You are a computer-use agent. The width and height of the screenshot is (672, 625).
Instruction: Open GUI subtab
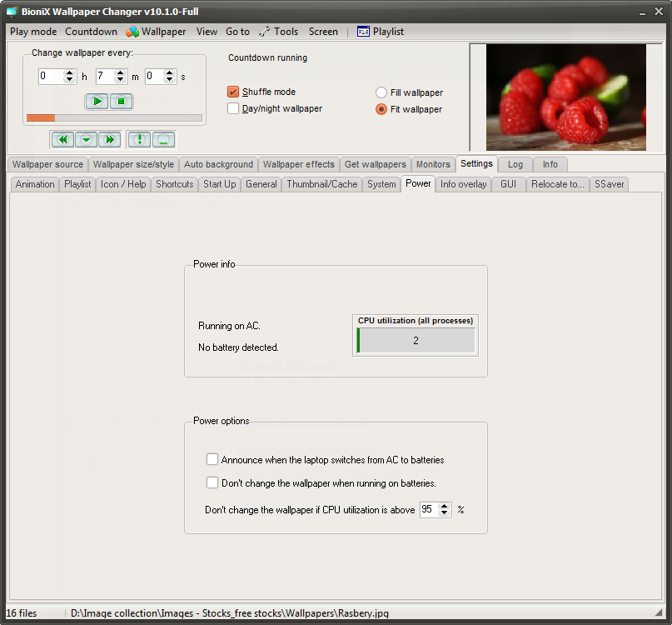[509, 184]
